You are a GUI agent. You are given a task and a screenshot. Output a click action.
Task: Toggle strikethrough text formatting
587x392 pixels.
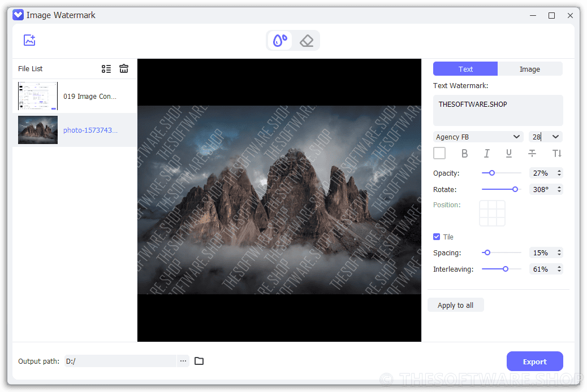(x=532, y=154)
